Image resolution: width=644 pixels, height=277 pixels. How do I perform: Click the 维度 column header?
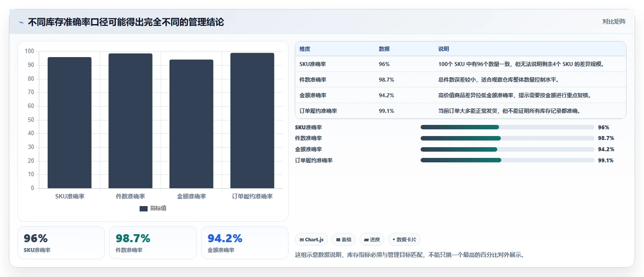click(x=305, y=49)
